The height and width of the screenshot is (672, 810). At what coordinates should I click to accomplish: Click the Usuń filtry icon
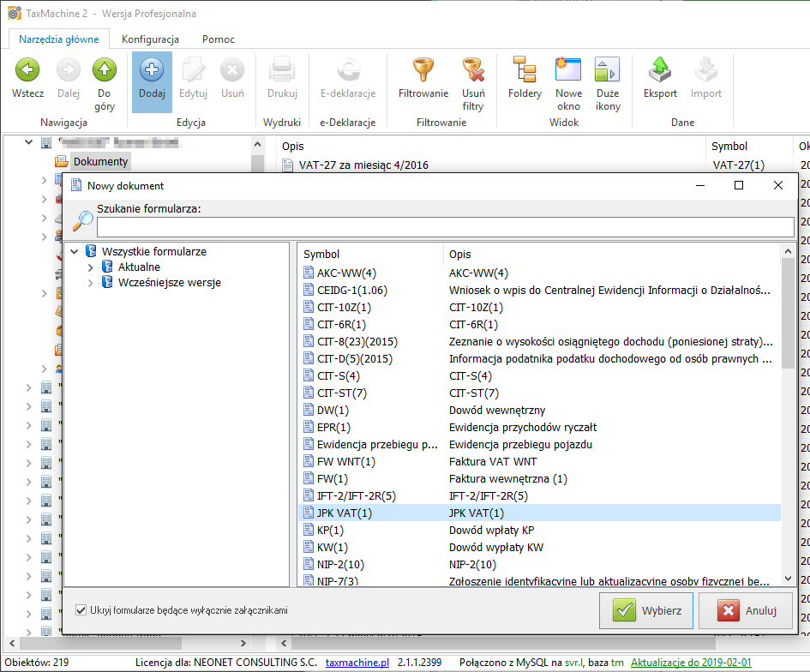pyautogui.click(x=473, y=70)
